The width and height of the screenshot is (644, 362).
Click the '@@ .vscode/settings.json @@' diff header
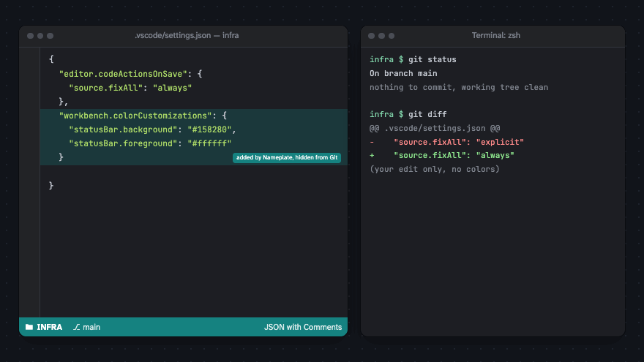click(x=435, y=129)
